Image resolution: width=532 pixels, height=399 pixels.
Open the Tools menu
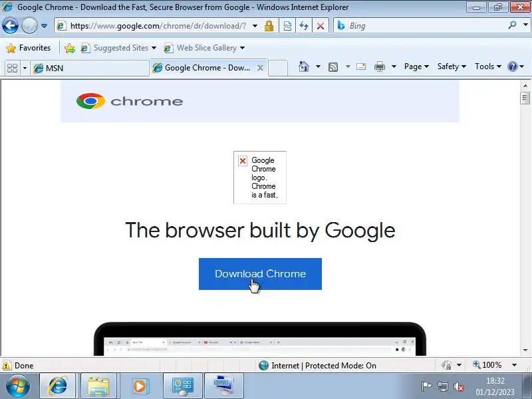click(x=488, y=66)
